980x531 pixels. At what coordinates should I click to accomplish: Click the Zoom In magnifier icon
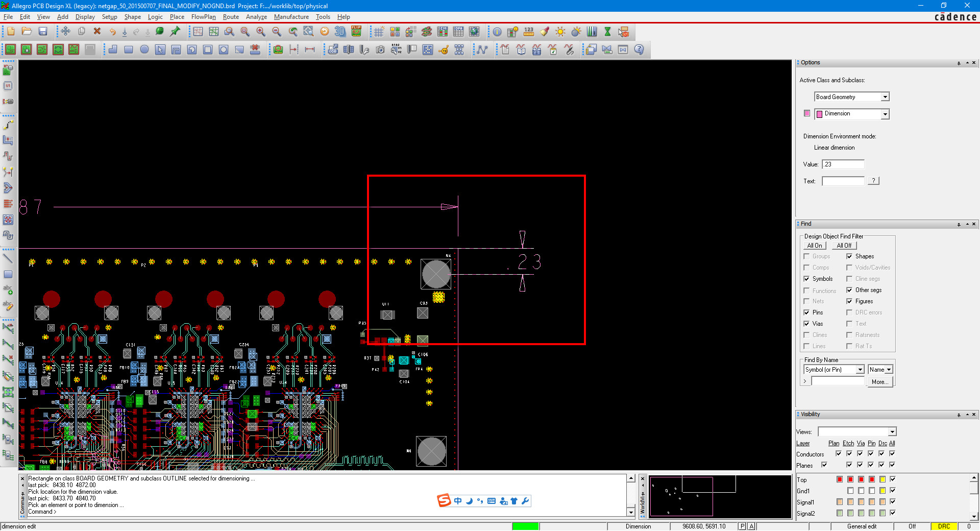pos(261,32)
